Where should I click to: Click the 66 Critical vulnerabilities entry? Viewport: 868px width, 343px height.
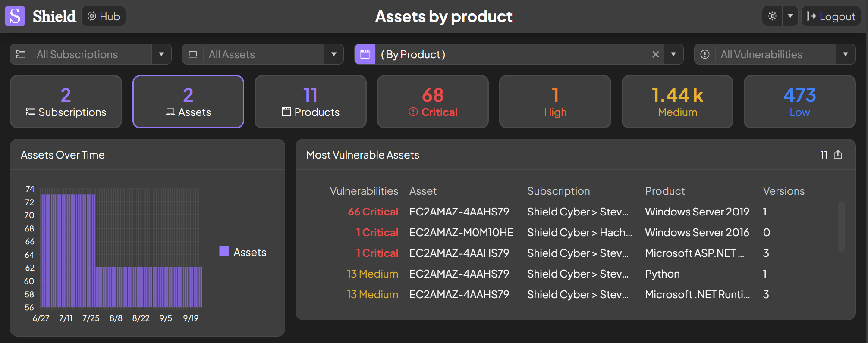(x=373, y=212)
